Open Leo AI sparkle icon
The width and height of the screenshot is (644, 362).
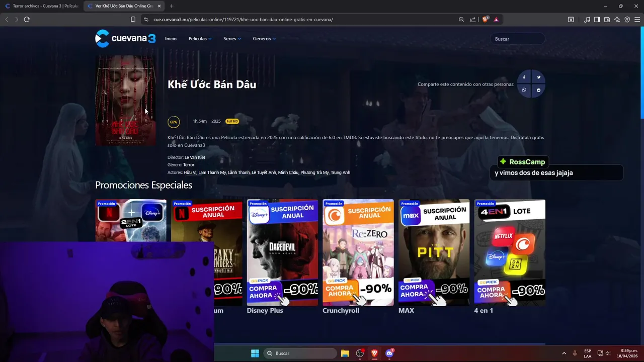pyautogui.click(x=617, y=20)
